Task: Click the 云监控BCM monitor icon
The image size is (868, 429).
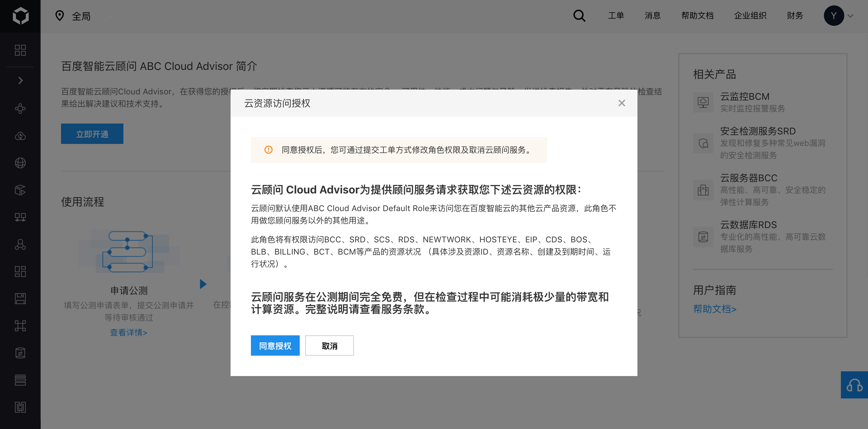Action: coord(703,102)
